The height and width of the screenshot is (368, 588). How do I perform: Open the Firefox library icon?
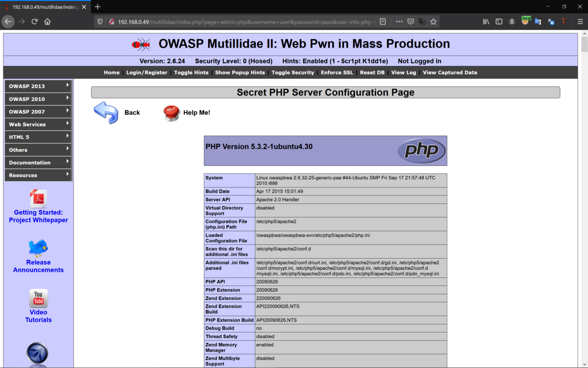point(486,22)
